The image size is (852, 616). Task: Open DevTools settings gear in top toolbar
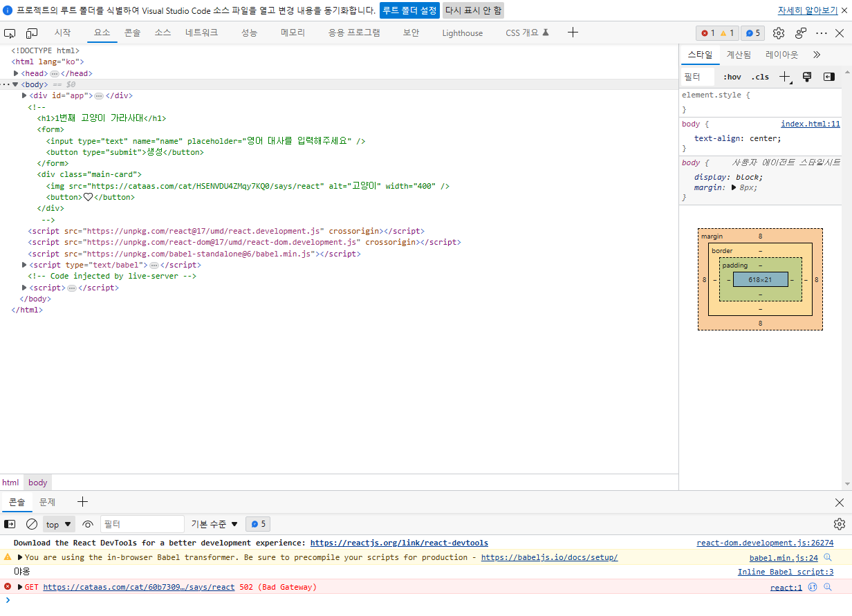pyautogui.click(x=779, y=33)
